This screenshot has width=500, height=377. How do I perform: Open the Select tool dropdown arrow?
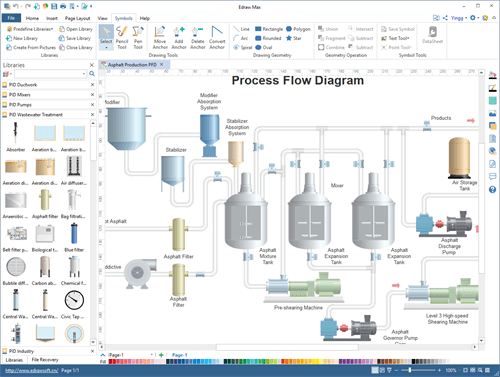coord(106,48)
